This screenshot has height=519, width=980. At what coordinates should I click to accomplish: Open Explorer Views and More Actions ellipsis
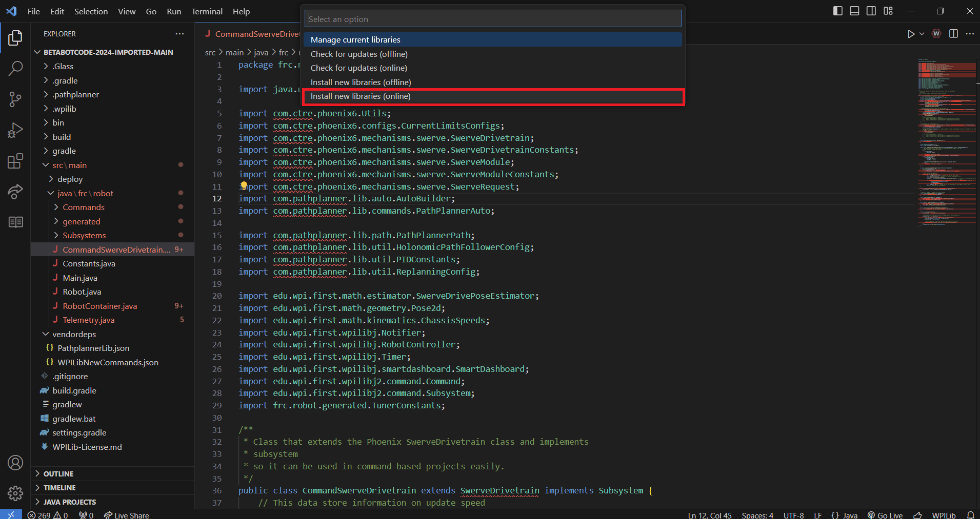[179, 34]
